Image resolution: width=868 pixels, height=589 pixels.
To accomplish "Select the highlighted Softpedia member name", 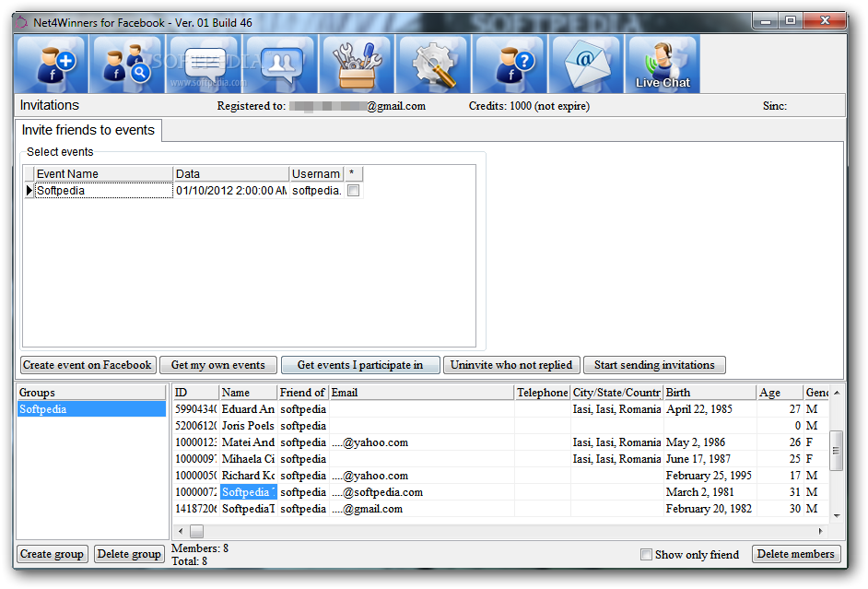I will point(249,492).
